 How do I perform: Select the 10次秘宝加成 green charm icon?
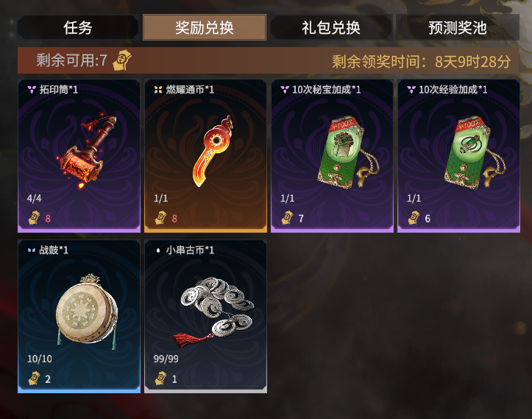click(347, 152)
